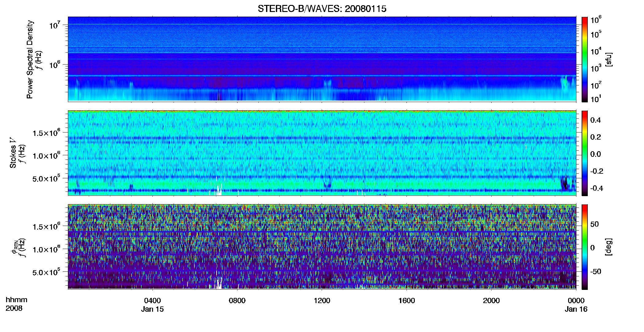The width and height of the screenshot is (644, 332).
Task: Click the 0.4 tick on Stokes colorbar
Action: click(595, 120)
